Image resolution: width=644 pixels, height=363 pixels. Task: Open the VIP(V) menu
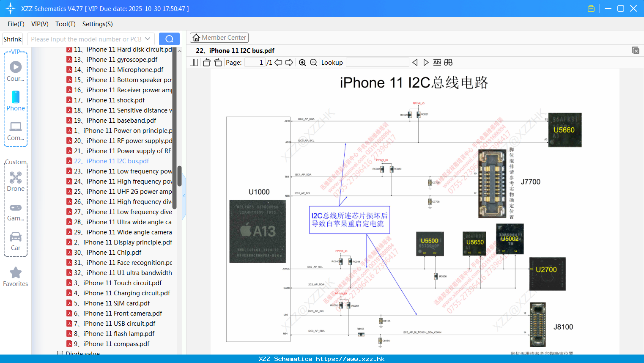click(x=40, y=24)
